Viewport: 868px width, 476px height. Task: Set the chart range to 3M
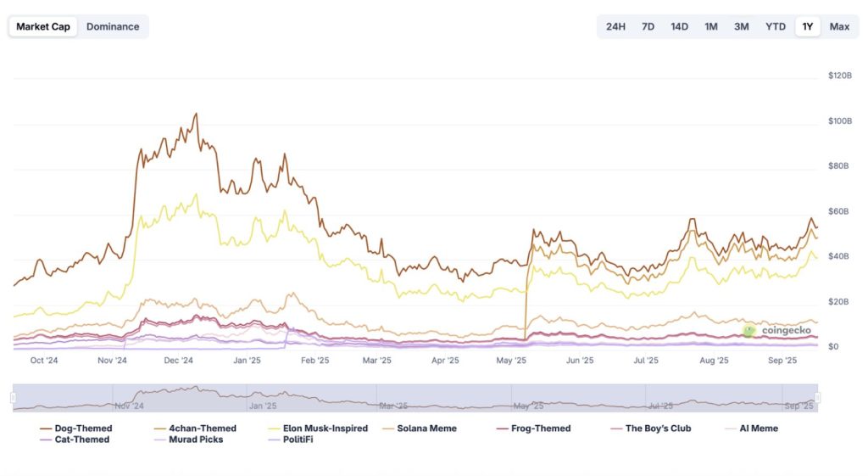pyautogui.click(x=741, y=26)
